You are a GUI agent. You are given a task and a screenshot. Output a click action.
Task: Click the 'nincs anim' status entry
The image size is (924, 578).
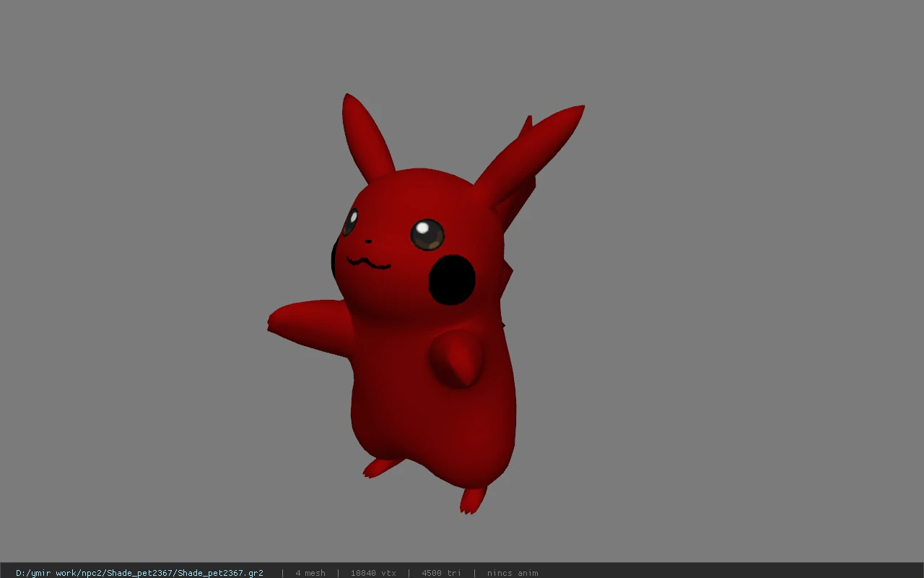pos(513,573)
